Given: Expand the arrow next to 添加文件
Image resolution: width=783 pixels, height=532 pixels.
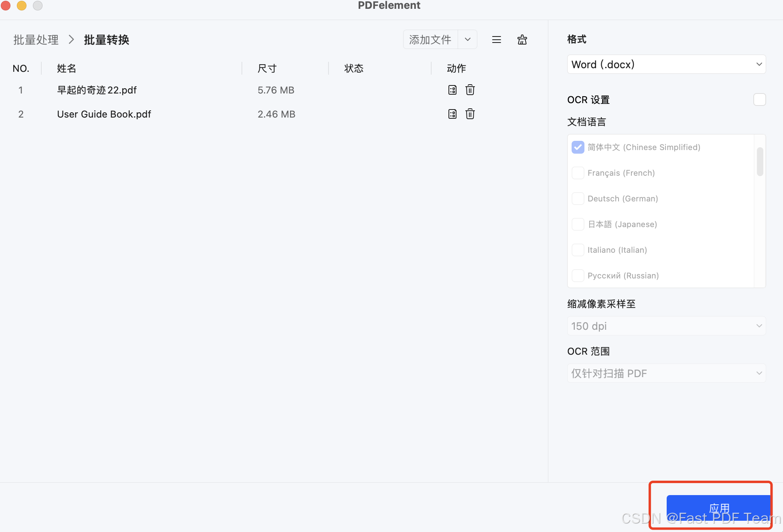Looking at the screenshot, I should 467,40.
